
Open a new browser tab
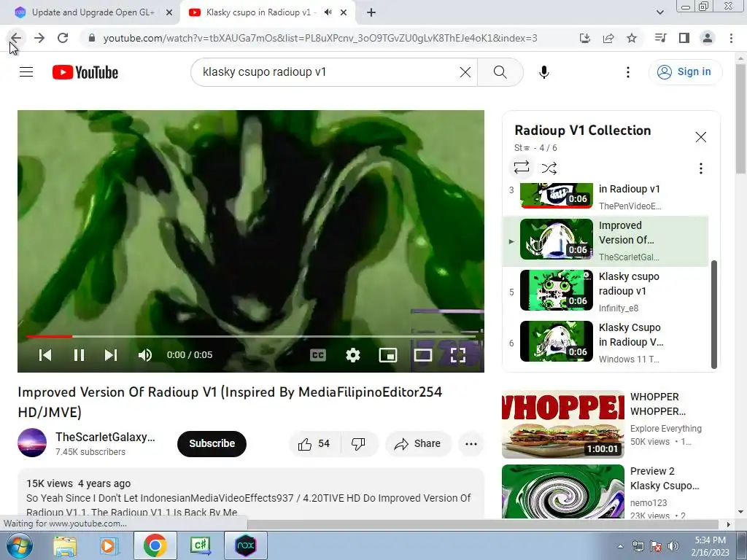point(371,12)
